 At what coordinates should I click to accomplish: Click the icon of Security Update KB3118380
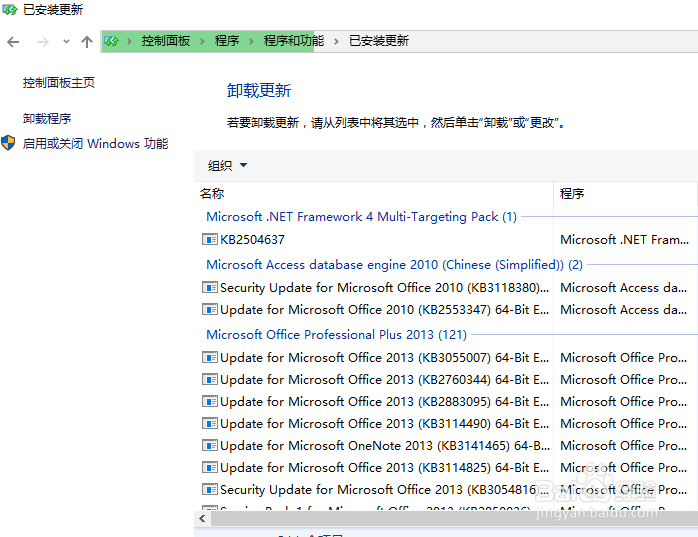[210, 287]
